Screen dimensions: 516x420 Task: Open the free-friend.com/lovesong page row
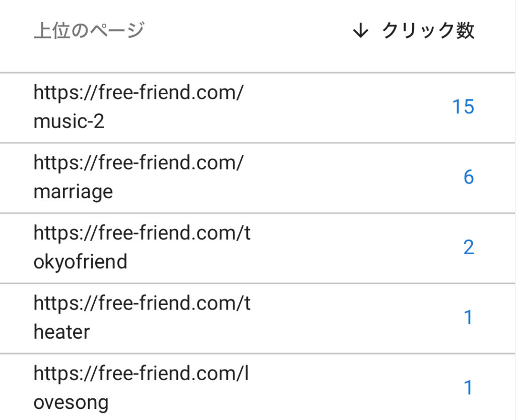pyautogui.click(x=258, y=387)
